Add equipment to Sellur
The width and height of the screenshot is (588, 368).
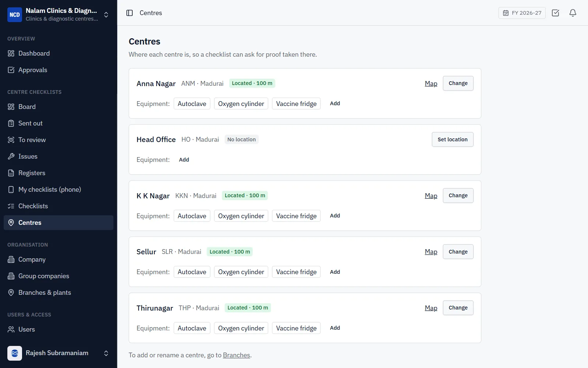click(x=335, y=272)
